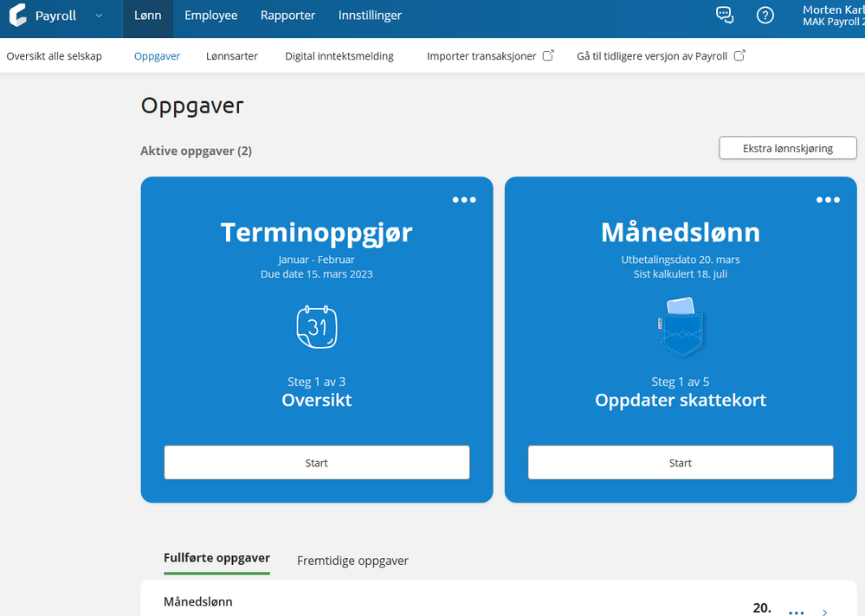Switch to the Lønnsarter tab
This screenshot has height=616, width=865.
click(232, 55)
